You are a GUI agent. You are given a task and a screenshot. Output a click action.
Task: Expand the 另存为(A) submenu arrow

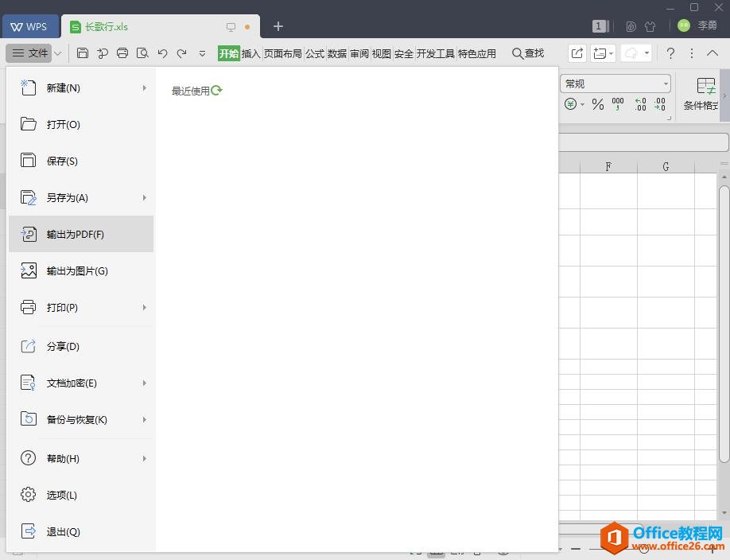coord(144,197)
